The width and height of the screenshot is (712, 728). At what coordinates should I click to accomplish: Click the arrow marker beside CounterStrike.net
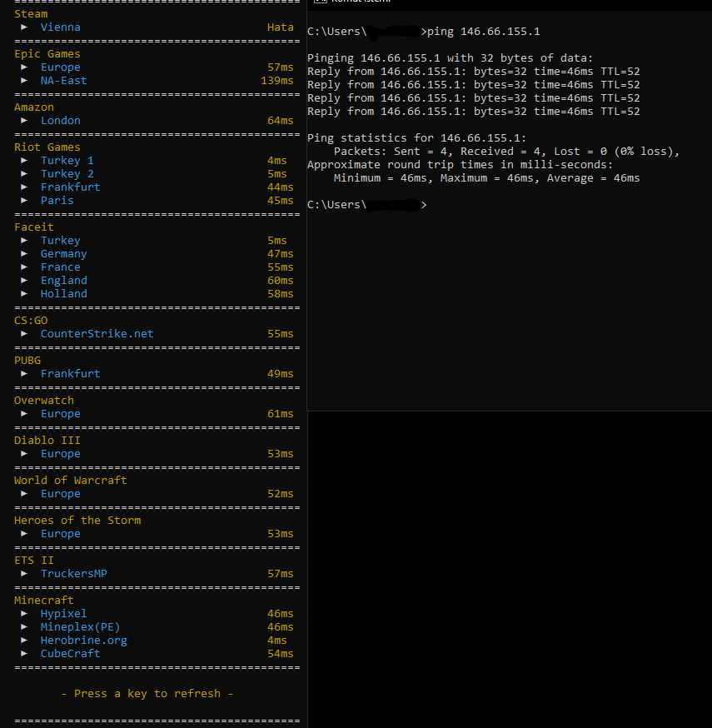[x=24, y=334]
